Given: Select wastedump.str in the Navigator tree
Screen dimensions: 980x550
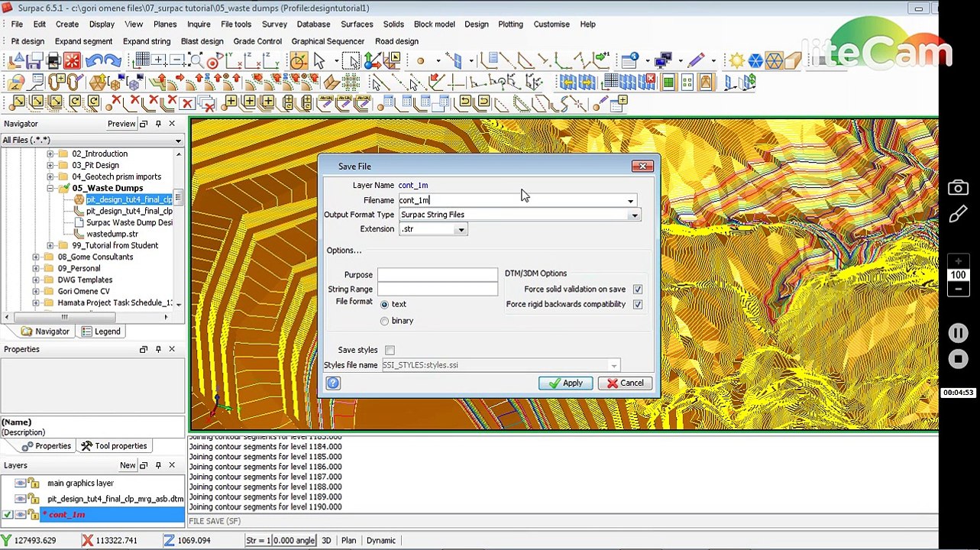Looking at the screenshot, I should tap(112, 234).
